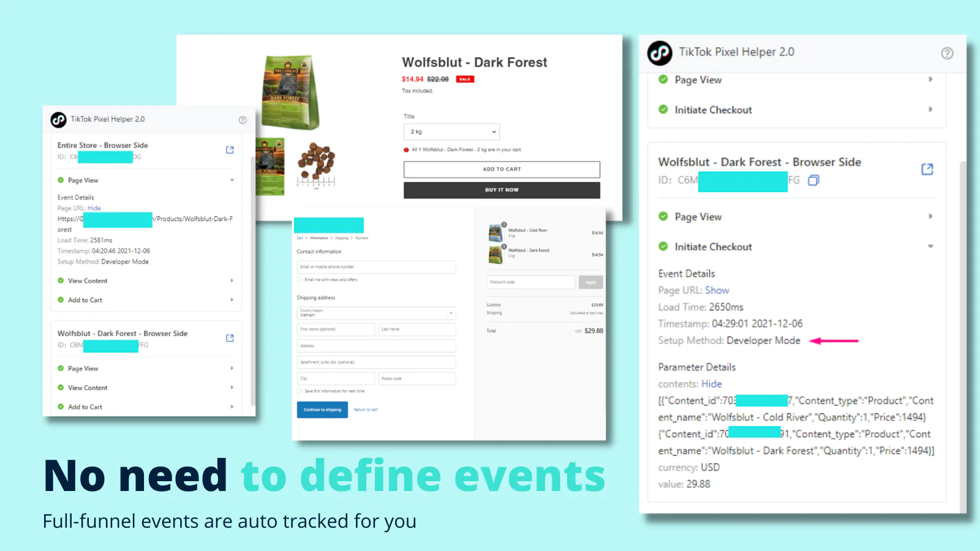Expand Add to Cart under Wolfsblut in left panel

pos(232,407)
